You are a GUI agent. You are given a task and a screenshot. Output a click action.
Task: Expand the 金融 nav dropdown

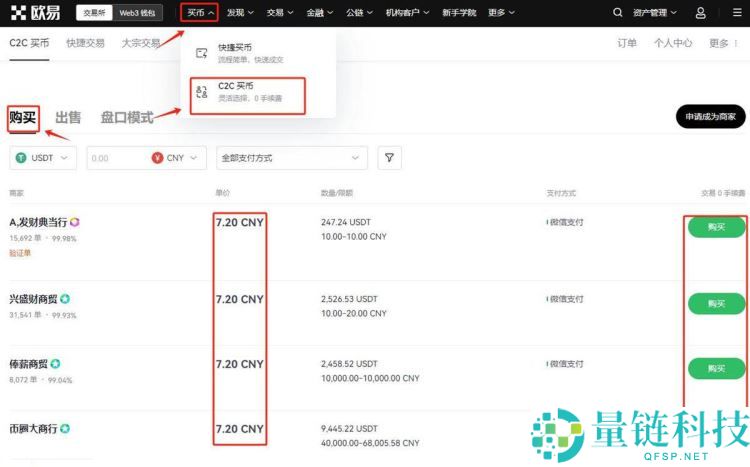pyautogui.click(x=320, y=13)
